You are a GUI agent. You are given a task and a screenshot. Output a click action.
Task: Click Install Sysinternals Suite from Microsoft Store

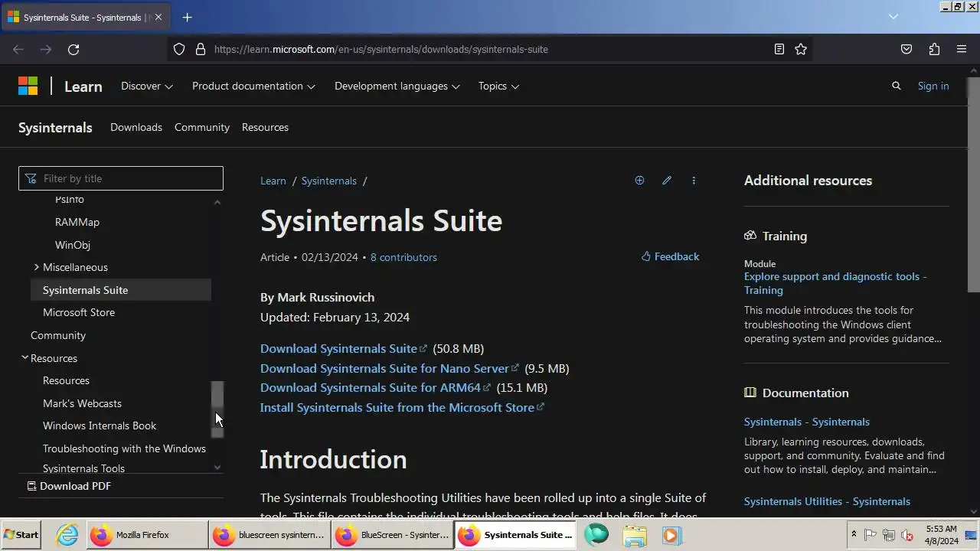pos(402,407)
